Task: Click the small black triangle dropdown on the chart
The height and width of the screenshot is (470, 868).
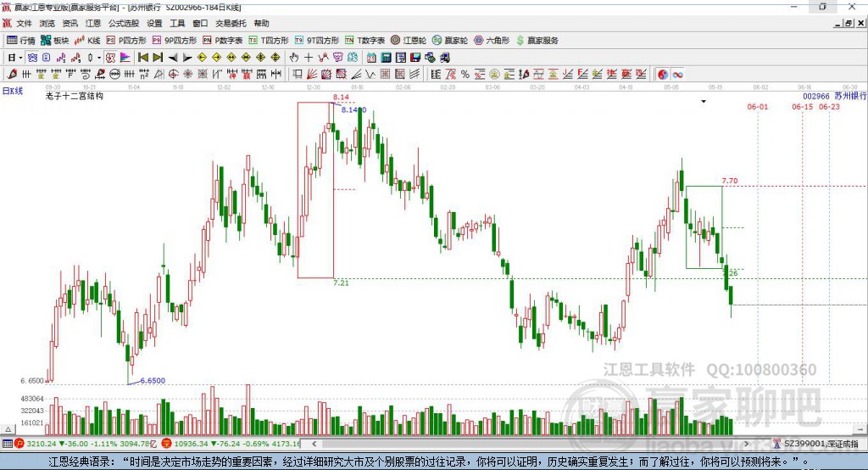Action: coord(704,102)
